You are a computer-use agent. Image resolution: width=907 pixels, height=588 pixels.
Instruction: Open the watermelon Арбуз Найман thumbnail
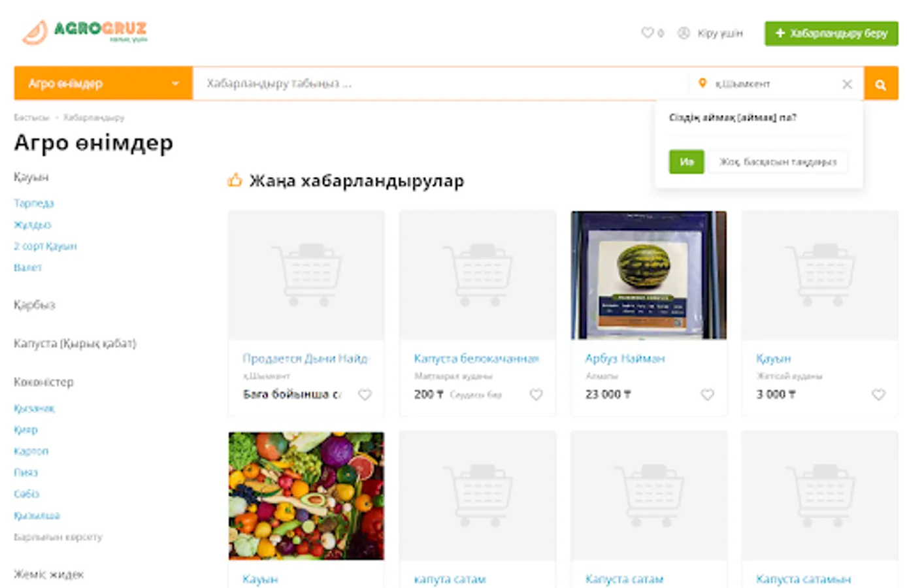pos(649,275)
